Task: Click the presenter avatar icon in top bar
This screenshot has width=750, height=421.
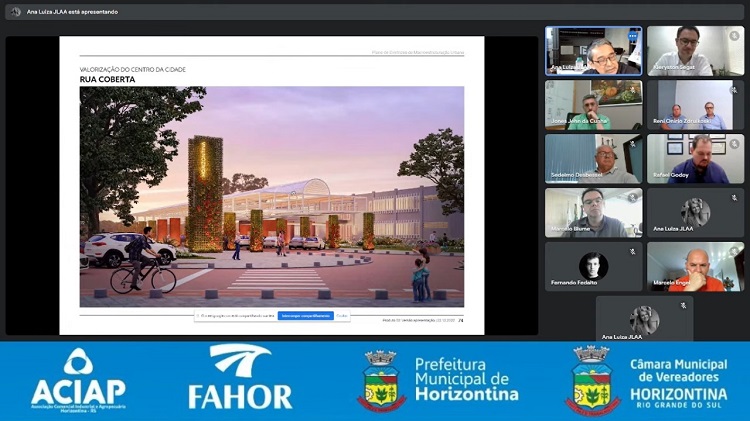Action: 16,12
